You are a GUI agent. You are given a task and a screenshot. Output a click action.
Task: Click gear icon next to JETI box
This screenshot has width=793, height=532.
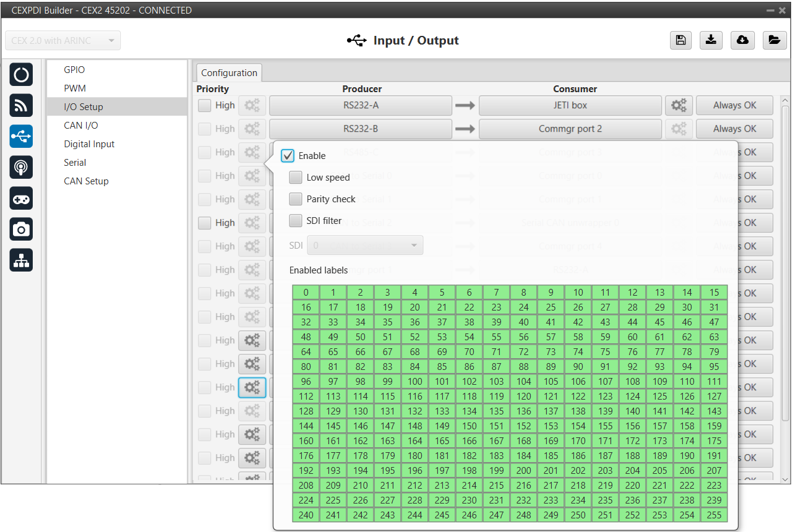(x=679, y=106)
